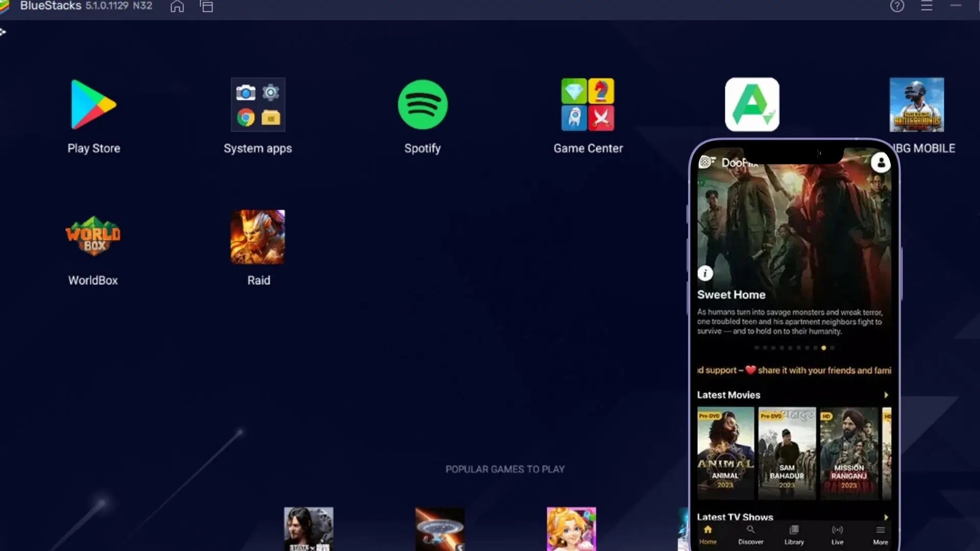Open the Game Center app
Image resolution: width=980 pixels, height=551 pixels.
tap(587, 105)
